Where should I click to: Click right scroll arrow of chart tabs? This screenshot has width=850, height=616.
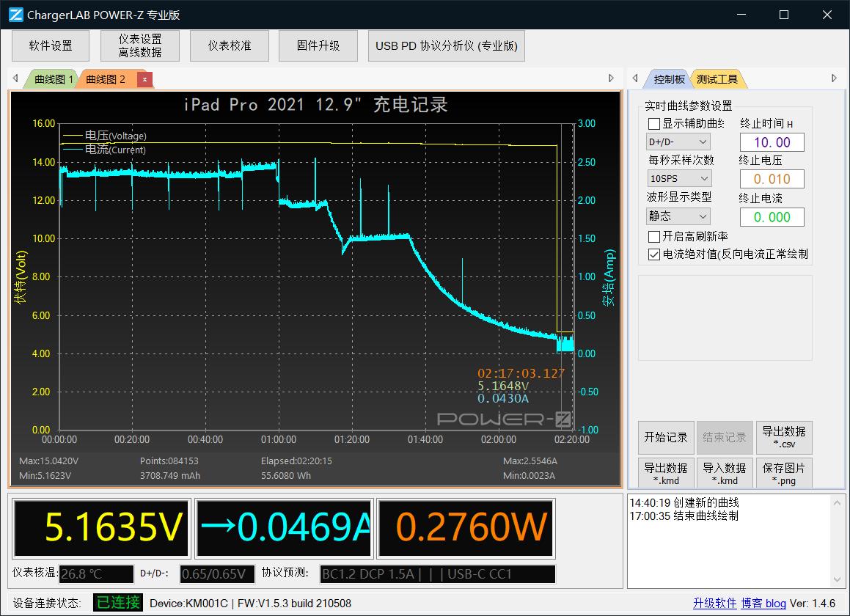tap(612, 78)
